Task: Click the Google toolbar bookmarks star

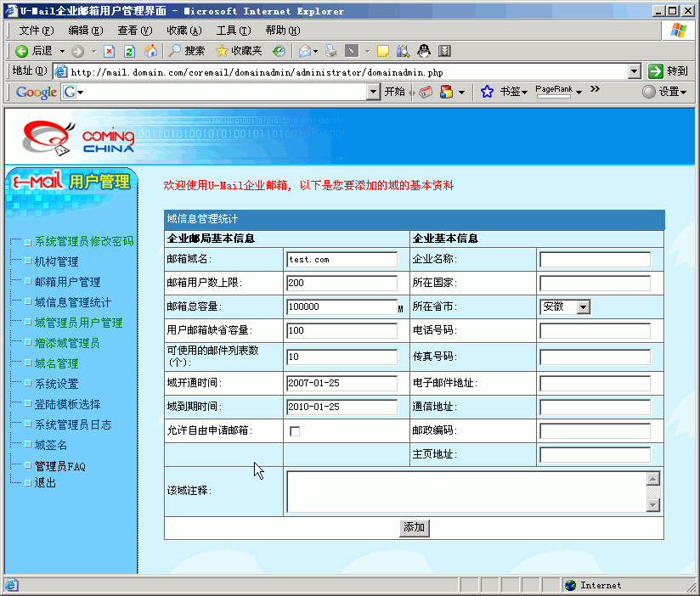Action: point(487,92)
